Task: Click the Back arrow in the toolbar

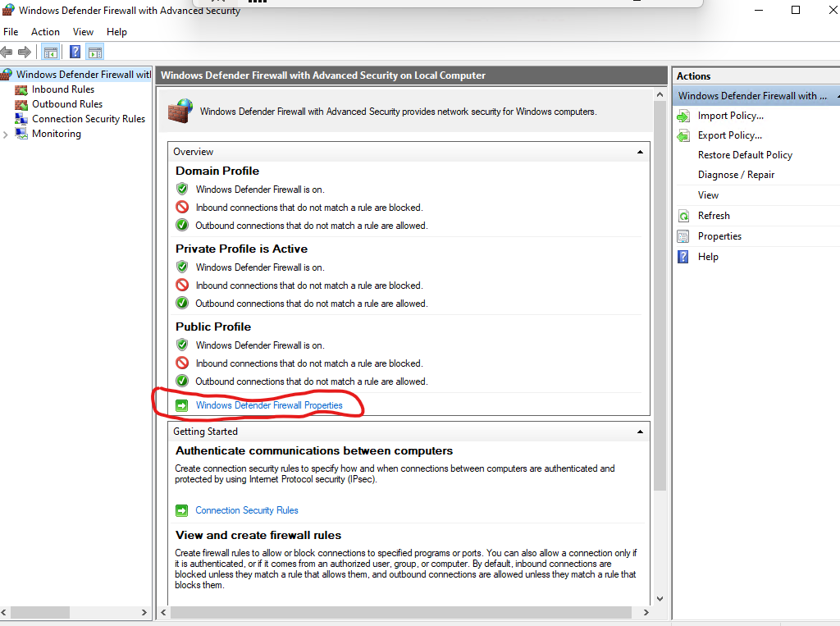Action: tap(7, 52)
